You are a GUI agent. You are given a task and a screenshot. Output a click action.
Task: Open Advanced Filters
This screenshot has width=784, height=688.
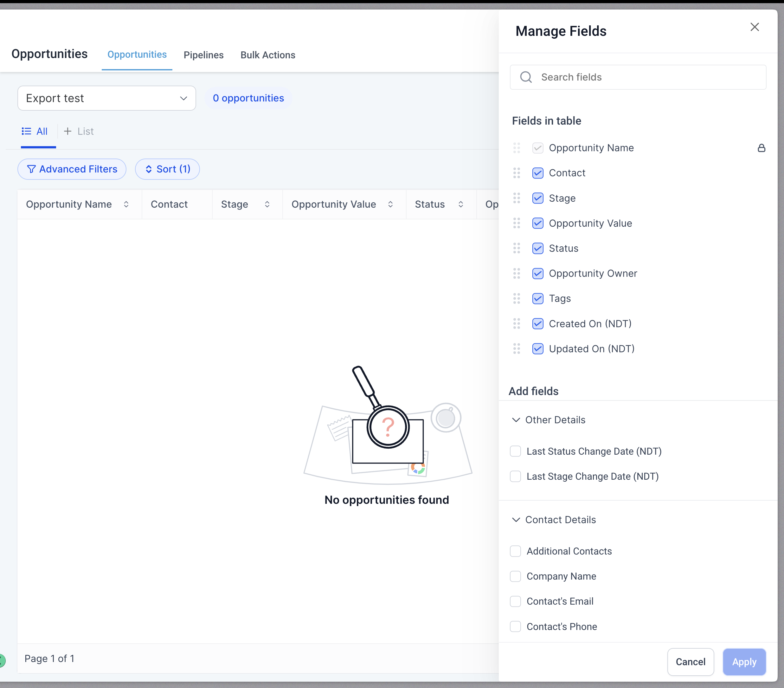click(x=72, y=169)
